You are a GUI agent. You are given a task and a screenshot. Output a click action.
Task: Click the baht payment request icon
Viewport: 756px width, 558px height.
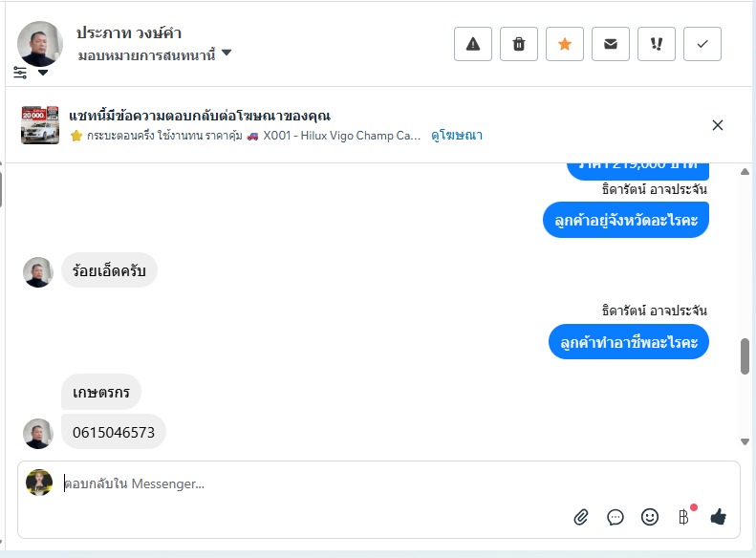683,517
